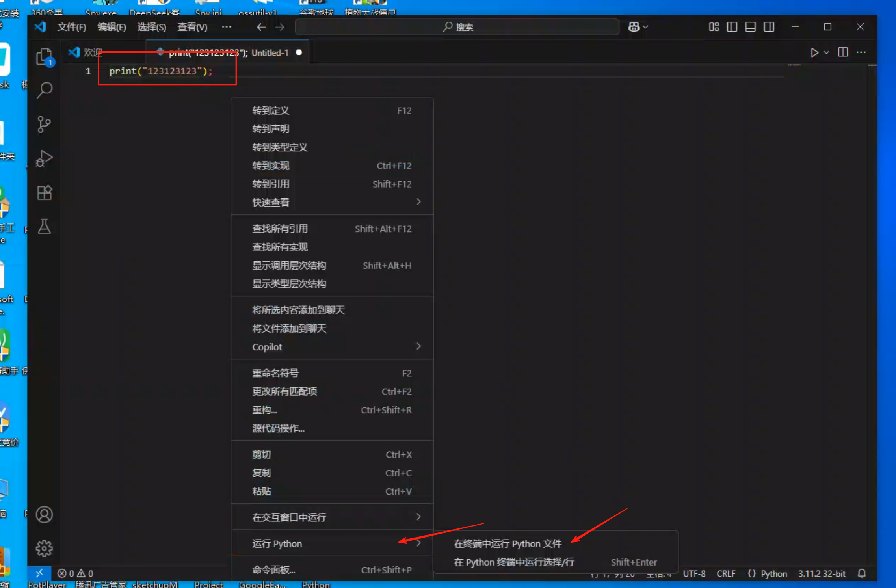896x588 pixels.
Task: Expand the Copilot submenu
Action: pos(332,347)
